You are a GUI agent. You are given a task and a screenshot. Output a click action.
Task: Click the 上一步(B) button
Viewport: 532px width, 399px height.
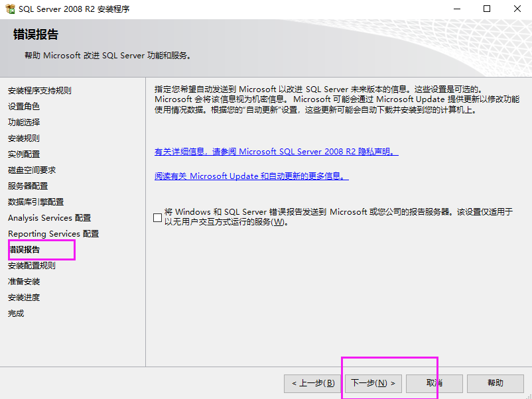[311, 383]
